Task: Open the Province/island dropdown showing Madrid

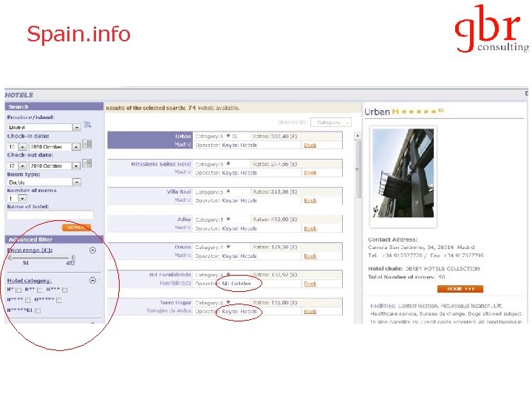Action: point(44,127)
